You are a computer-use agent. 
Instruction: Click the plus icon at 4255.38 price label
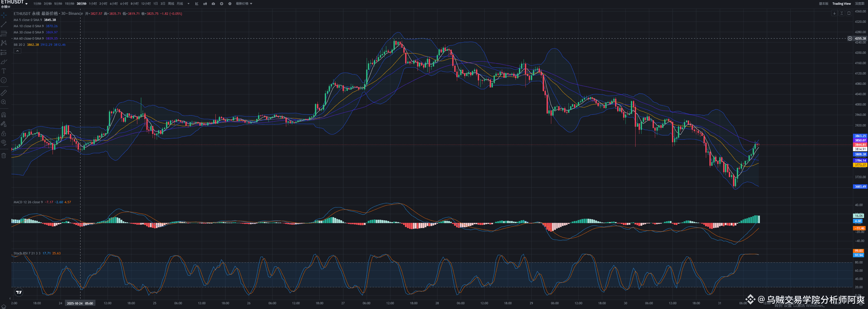pos(850,38)
